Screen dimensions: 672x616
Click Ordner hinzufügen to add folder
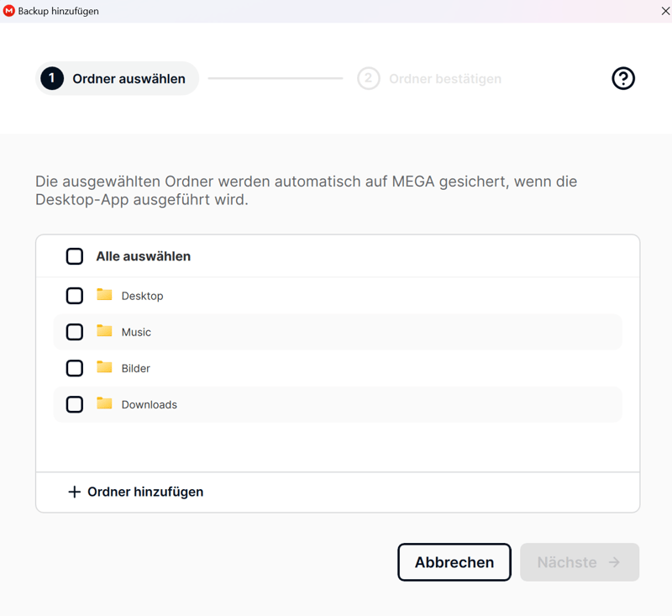tap(144, 492)
